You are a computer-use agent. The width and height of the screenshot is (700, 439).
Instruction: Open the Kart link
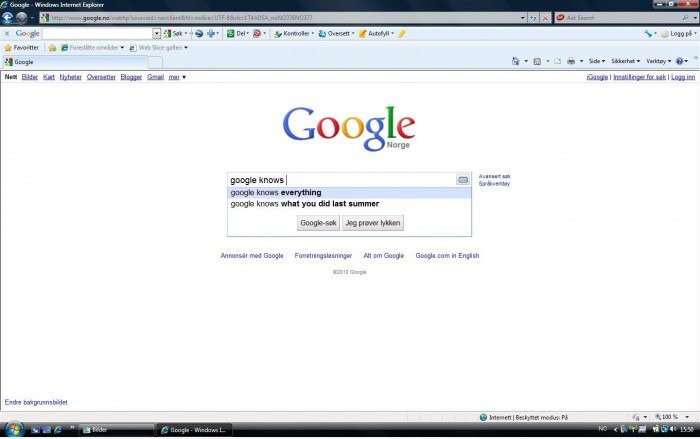(x=49, y=77)
